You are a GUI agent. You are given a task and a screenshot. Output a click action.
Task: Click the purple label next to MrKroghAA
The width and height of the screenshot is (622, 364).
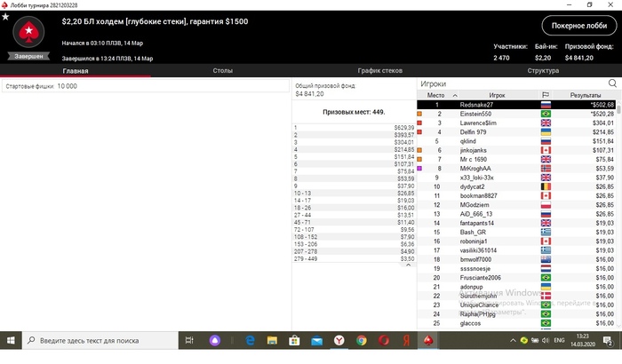419,169
